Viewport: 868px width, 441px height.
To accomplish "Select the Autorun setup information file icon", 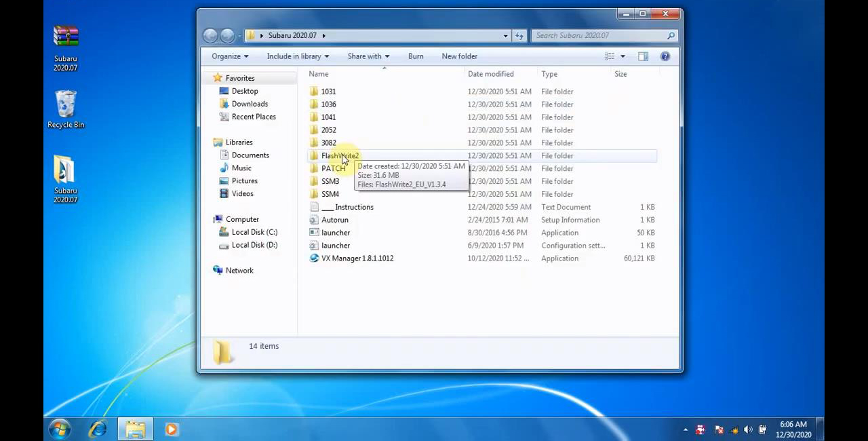I will (x=314, y=220).
